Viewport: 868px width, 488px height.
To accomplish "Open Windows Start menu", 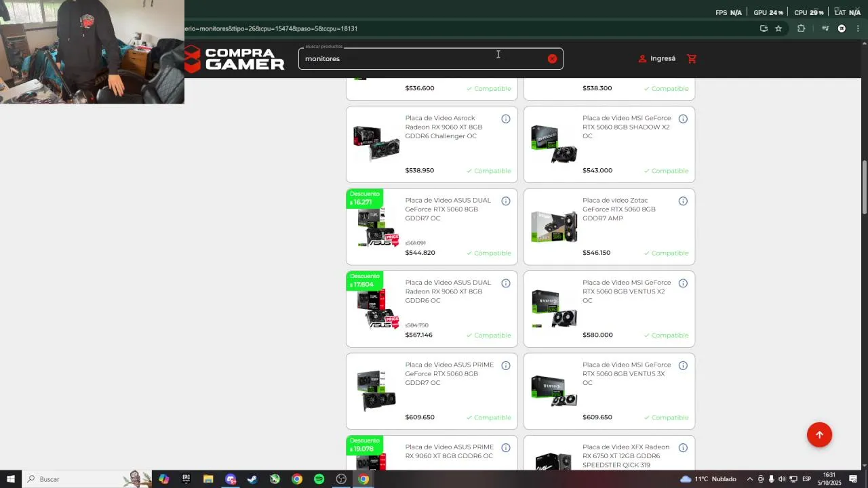I will [10, 479].
